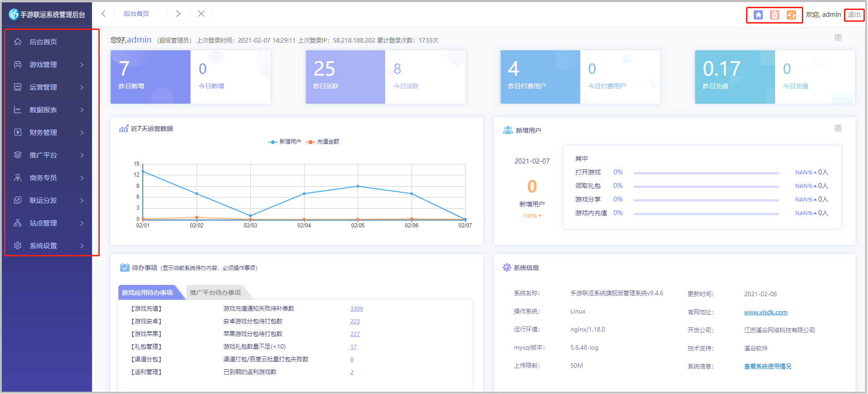The width and height of the screenshot is (868, 394).
Task: Click the 【游戏充值】 row label
Action: click(147, 309)
